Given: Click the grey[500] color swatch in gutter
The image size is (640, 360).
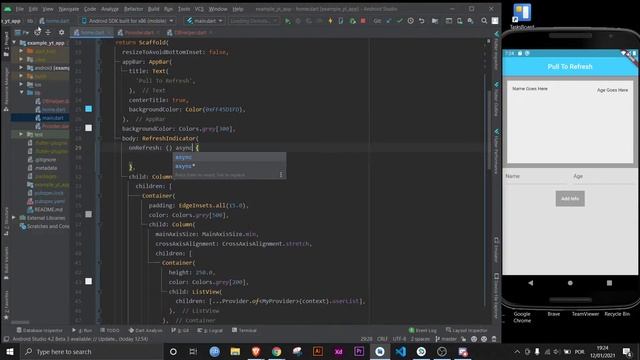Looking at the screenshot, I should pyautogui.click(x=89, y=214).
